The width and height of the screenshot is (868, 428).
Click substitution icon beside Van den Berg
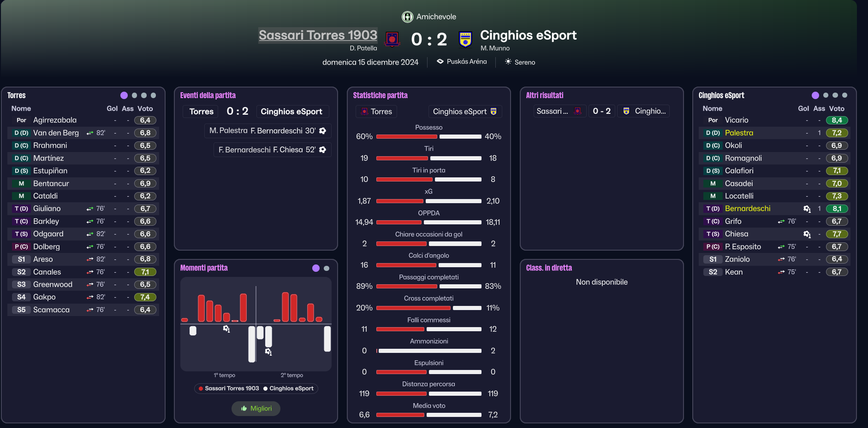(90, 133)
